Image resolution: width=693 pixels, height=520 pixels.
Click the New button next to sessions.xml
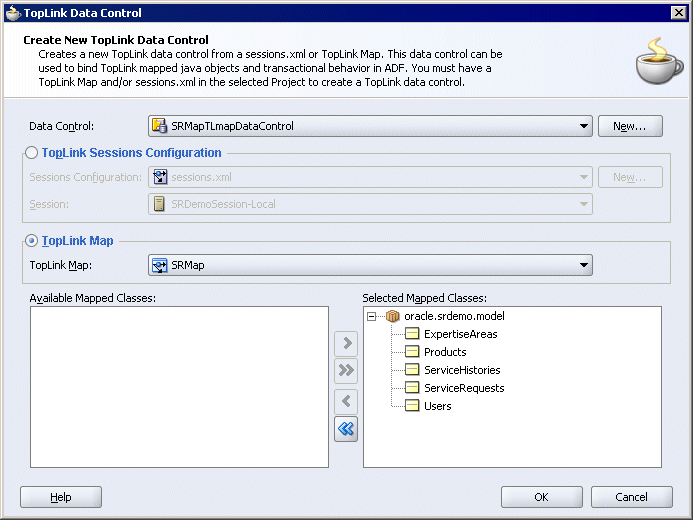point(630,177)
